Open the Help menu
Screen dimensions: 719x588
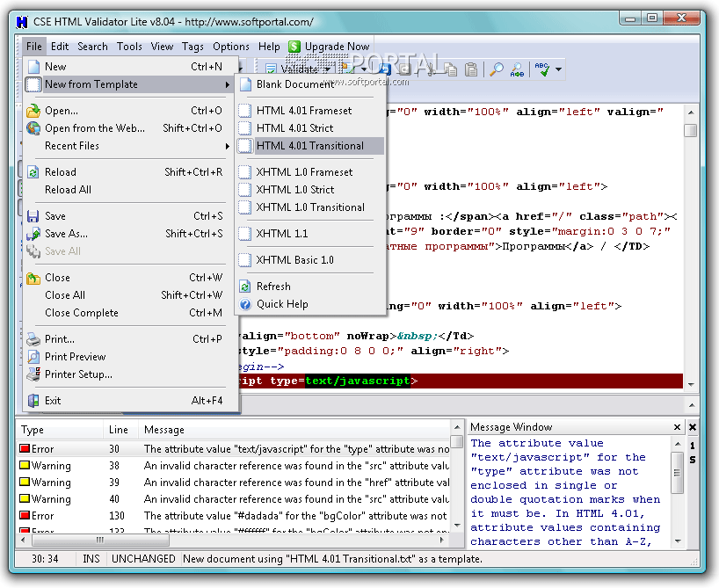tap(269, 47)
